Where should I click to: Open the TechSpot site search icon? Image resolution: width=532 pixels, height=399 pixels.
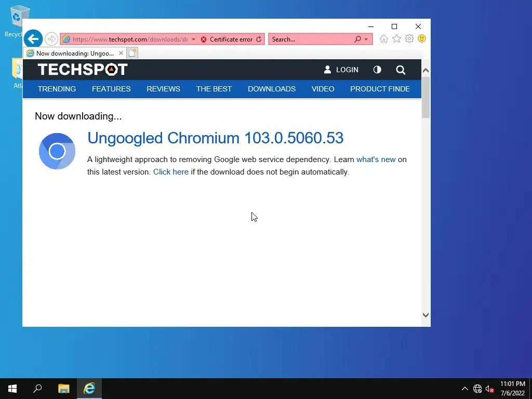(401, 70)
